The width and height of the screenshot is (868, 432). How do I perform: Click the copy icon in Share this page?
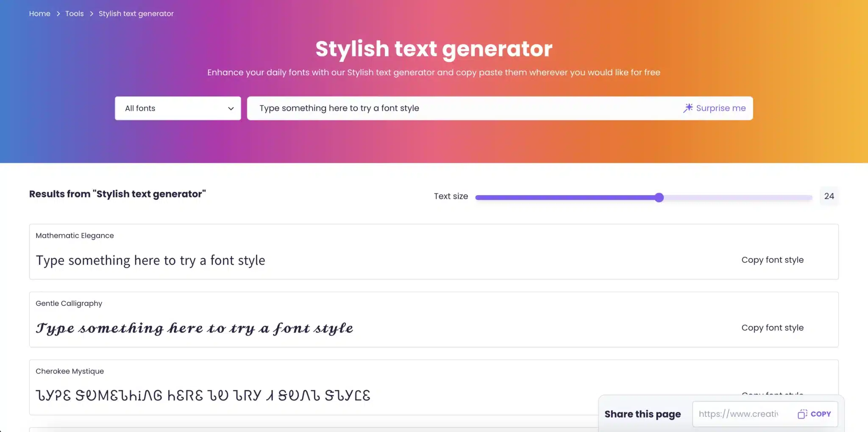[x=802, y=414]
